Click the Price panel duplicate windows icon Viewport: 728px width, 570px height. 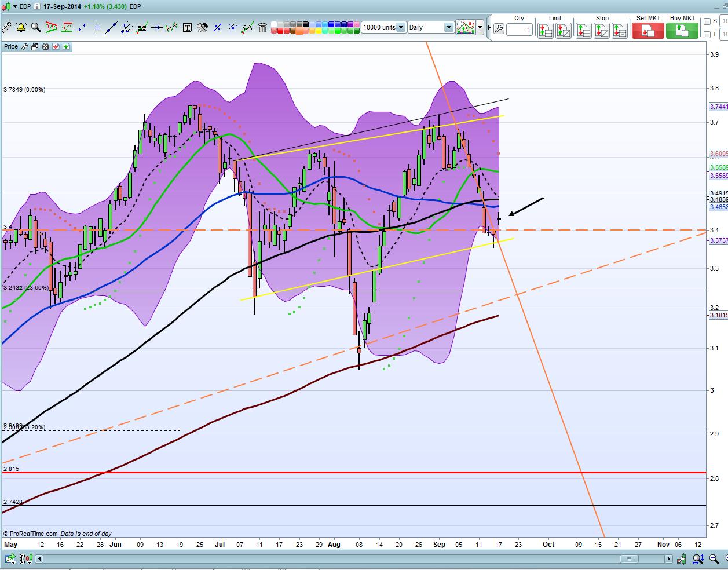(x=35, y=46)
